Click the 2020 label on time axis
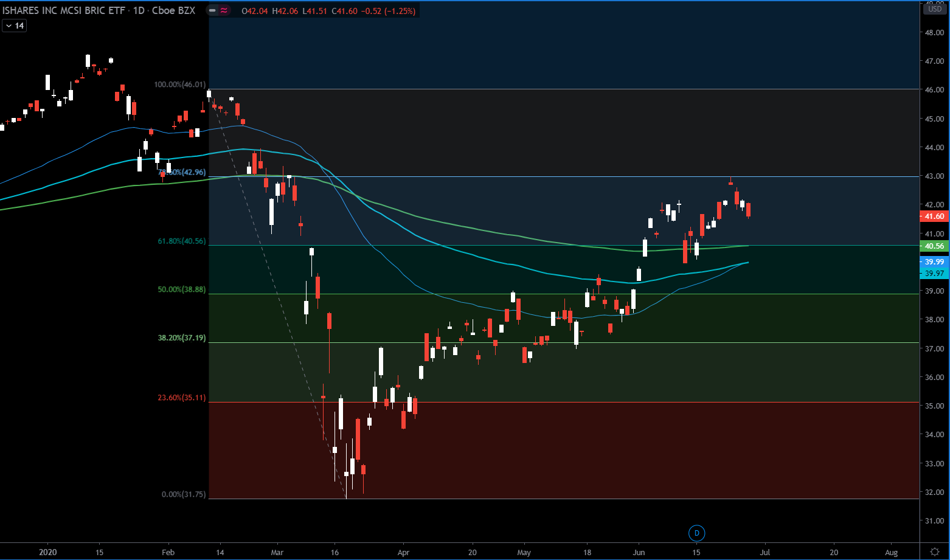 point(47,553)
